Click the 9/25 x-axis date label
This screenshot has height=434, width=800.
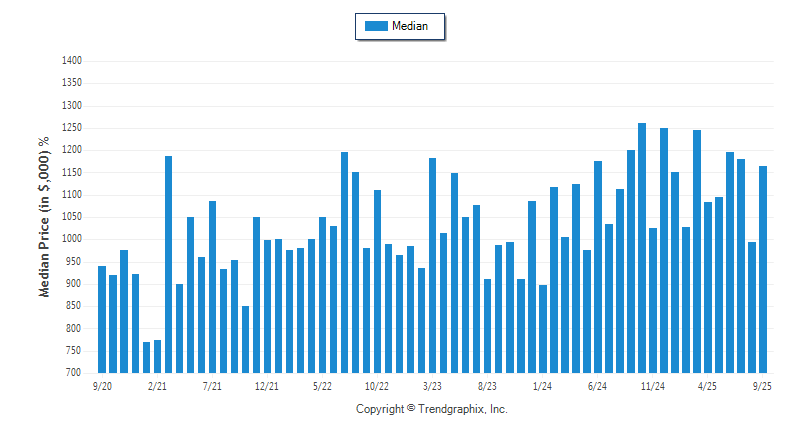click(x=763, y=385)
